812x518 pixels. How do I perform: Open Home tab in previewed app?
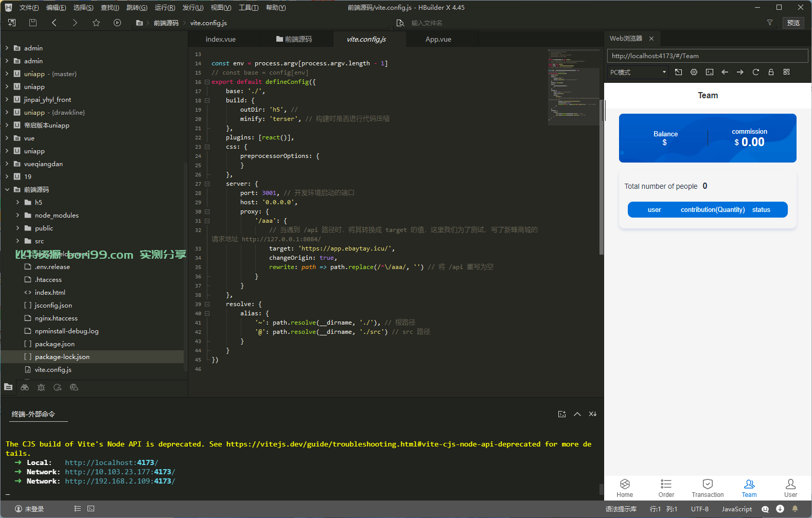625,488
